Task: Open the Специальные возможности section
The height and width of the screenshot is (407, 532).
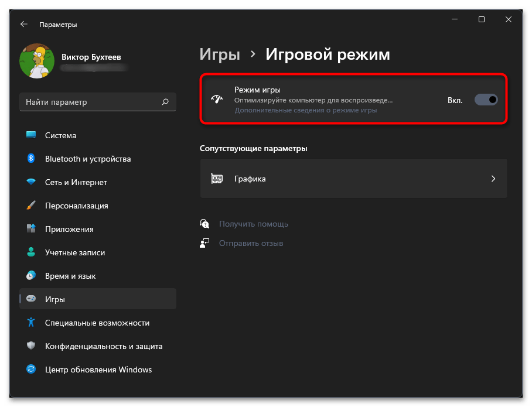Action: click(98, 323)
